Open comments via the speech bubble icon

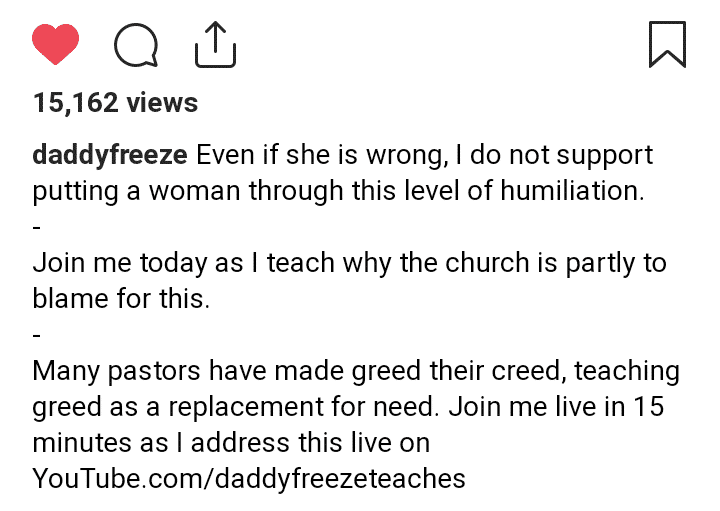135,44
